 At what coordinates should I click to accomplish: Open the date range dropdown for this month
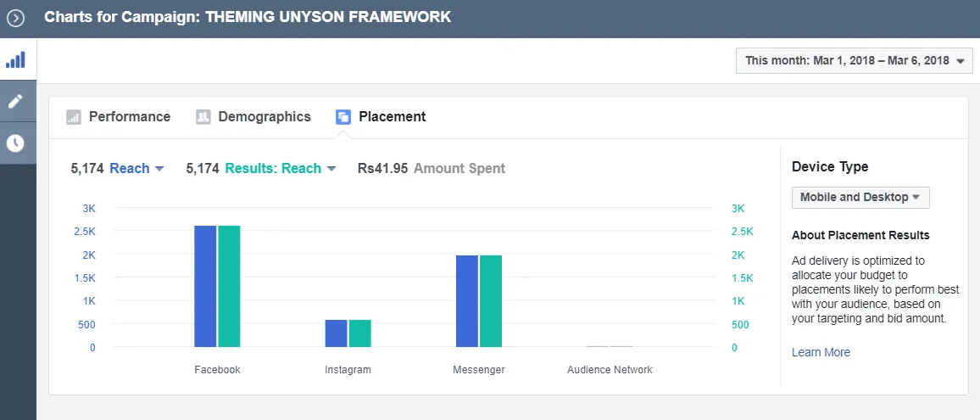tap(855, 61)
